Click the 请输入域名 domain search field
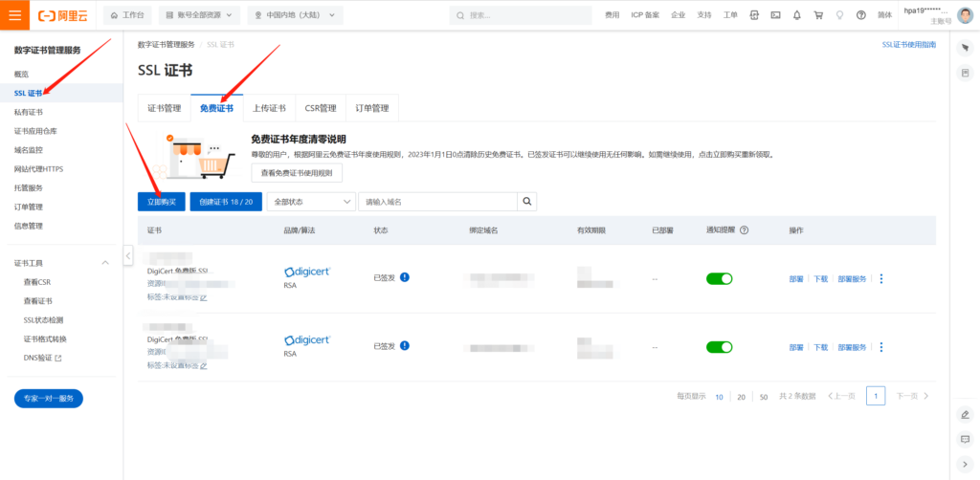Screen dimensions: 980x480 pos(437,202)
